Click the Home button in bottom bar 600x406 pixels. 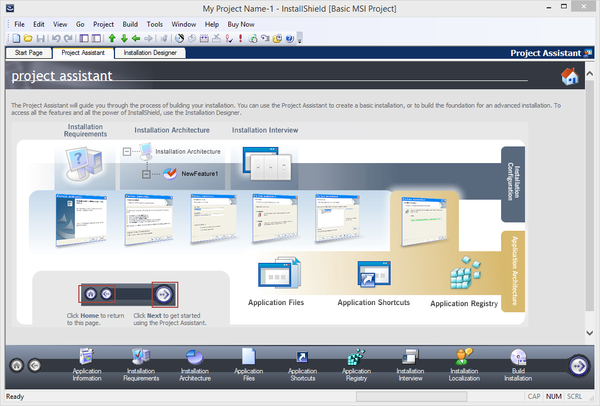coord(16,365)
